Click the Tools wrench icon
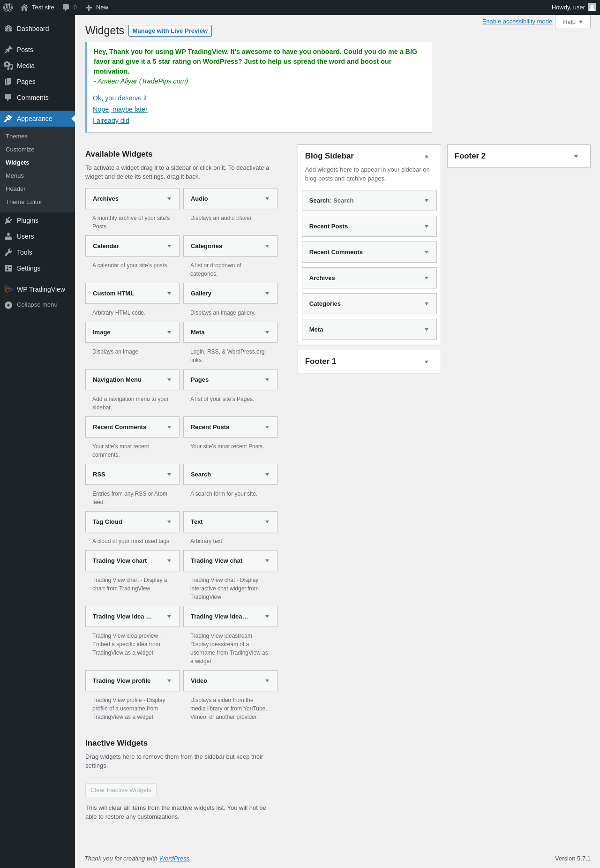The width and height of the screenshot is (600, 868). click(x=8, y=252)
